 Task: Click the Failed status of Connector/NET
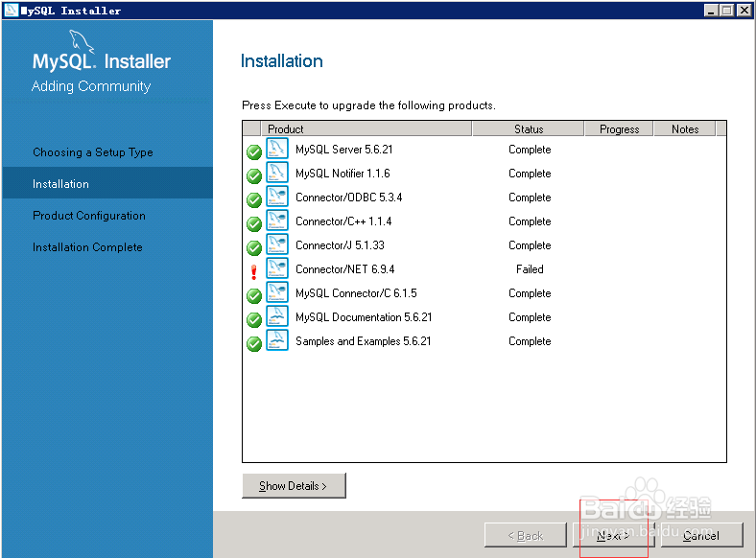tap(530, 269)
